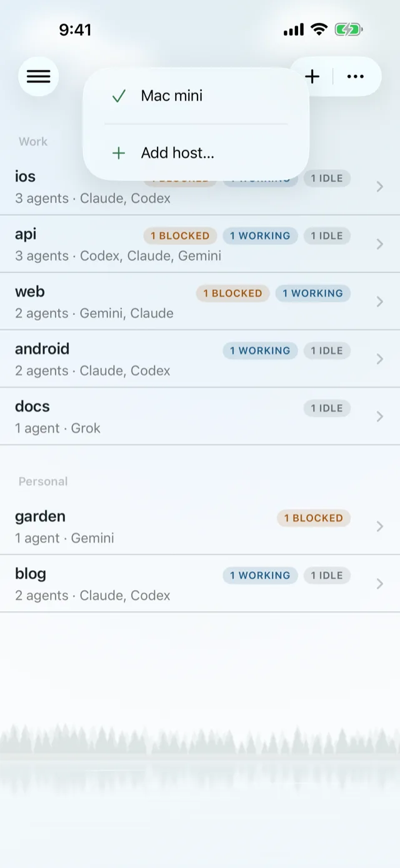Tap the 1 WORKING badge on blog
This screenshot has width=400, height=868.
(x=260, y=575)
